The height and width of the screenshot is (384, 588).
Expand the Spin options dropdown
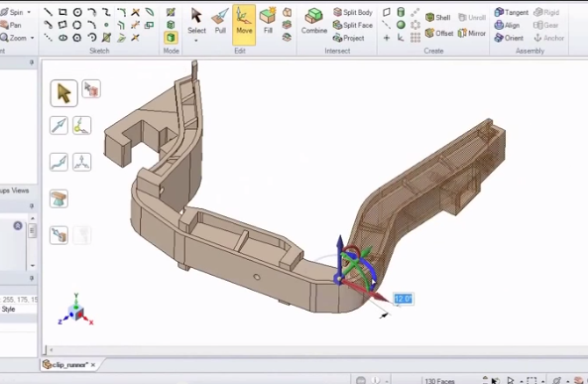[29, 12]
